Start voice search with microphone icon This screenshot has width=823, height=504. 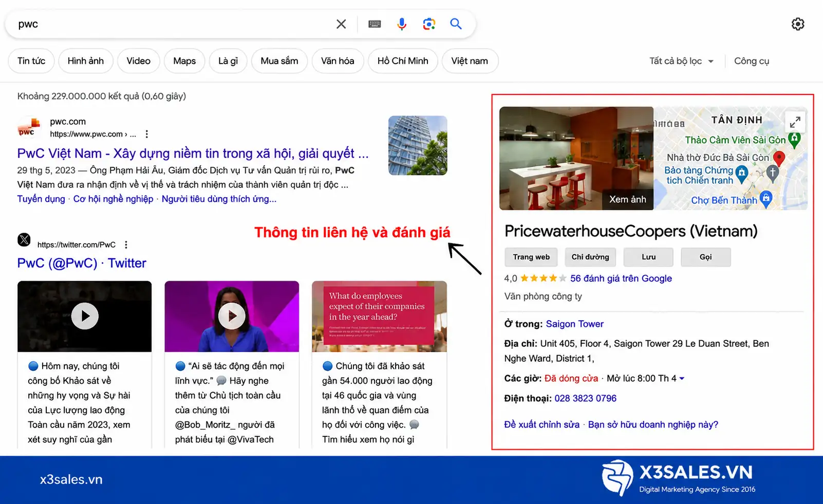pos(402,24)
